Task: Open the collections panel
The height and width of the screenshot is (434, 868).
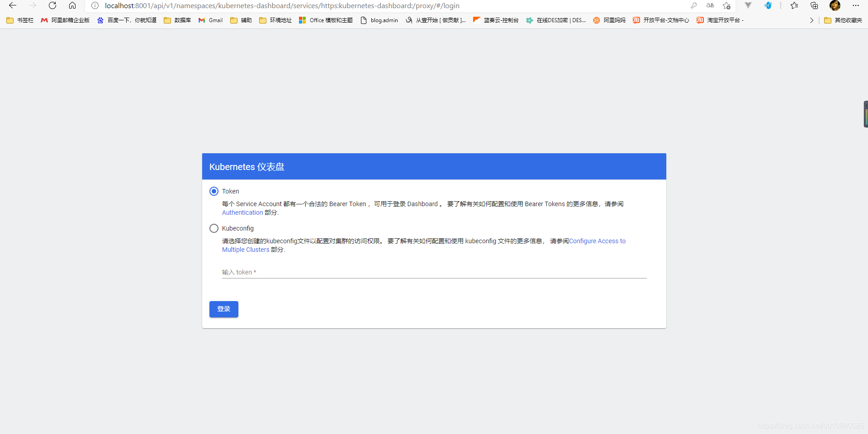Action: click(814, 5)
